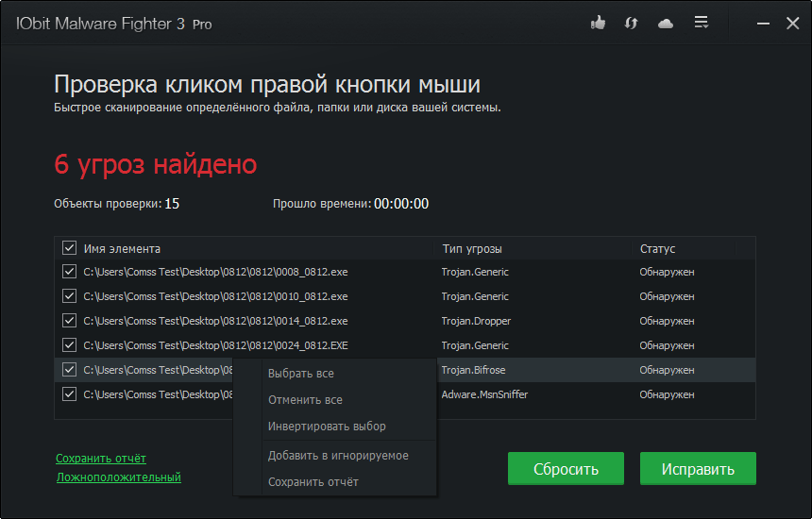Choose 'Отменить все' in context menu
The width and height of the screenshot is (812, 519).
coord(305,400)
